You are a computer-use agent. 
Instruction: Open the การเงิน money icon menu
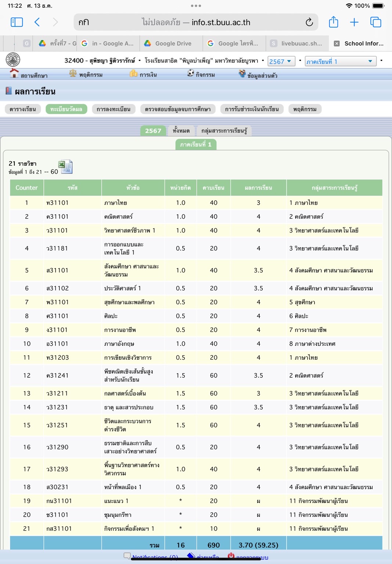[133, 73]
